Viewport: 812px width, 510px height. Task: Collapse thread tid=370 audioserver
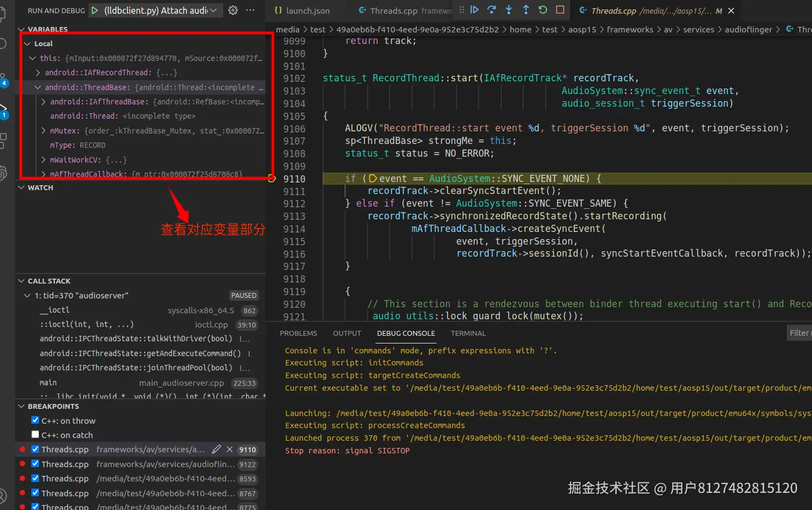[x=27, y=296]
